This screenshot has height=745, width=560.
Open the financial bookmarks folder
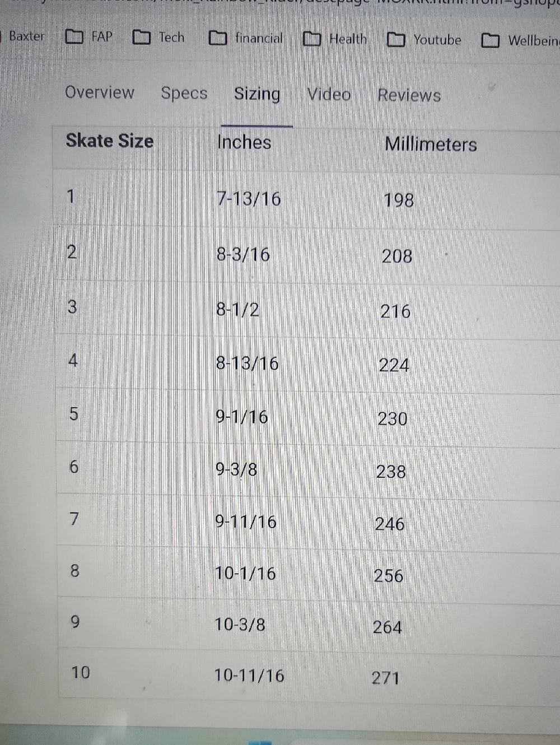[x=245, y=38]
